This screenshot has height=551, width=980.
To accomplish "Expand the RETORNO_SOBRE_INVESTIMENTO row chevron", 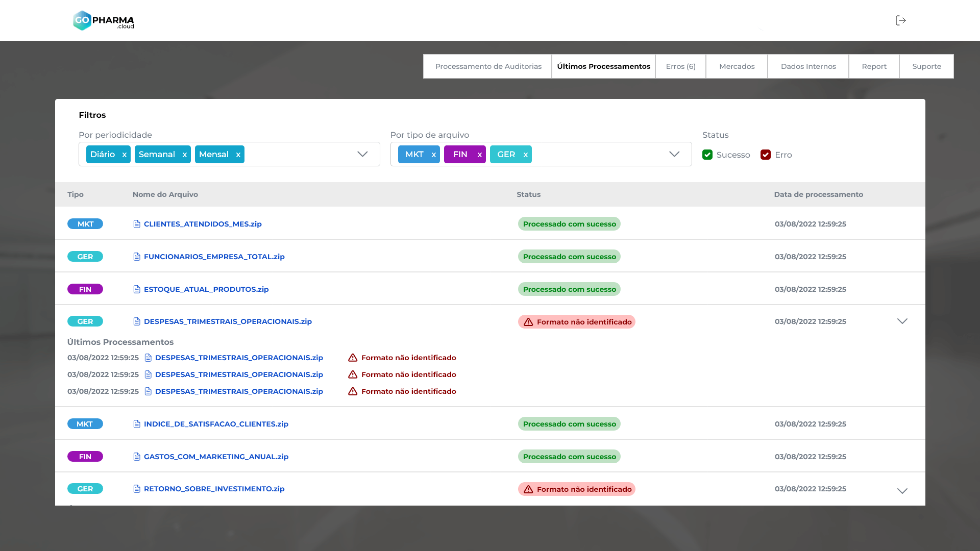I will 902,491.
